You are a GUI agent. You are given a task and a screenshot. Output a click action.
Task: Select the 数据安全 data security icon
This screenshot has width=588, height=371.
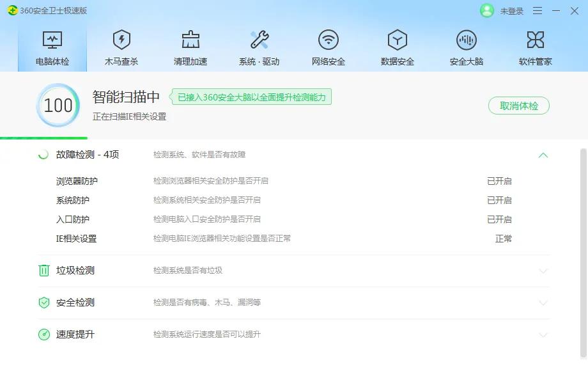tap(398, 48)
